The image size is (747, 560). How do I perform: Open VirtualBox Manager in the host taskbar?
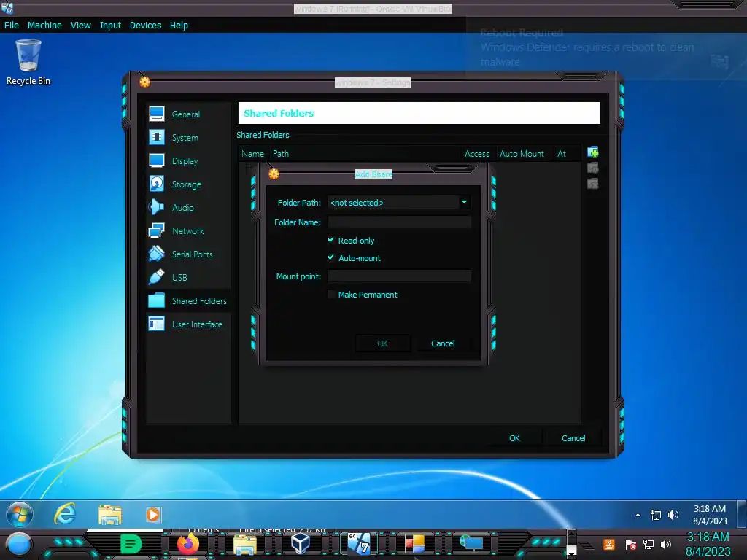[301, 544]
